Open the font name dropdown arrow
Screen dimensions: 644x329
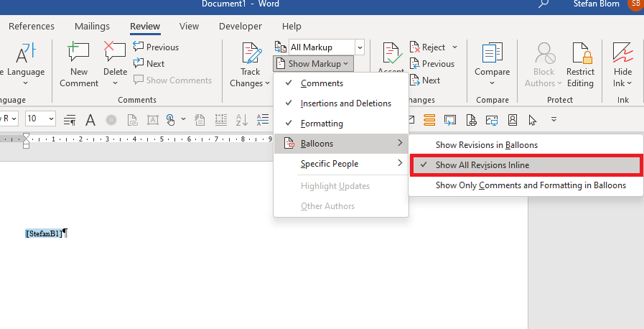tap(14, 119)
